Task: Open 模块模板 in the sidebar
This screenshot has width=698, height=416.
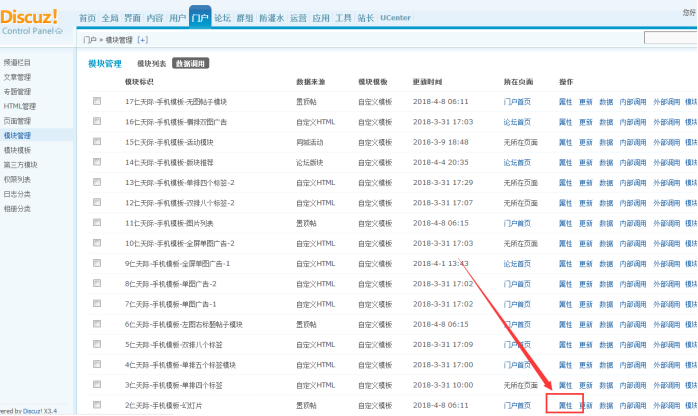Action: [x=17, y=150]
